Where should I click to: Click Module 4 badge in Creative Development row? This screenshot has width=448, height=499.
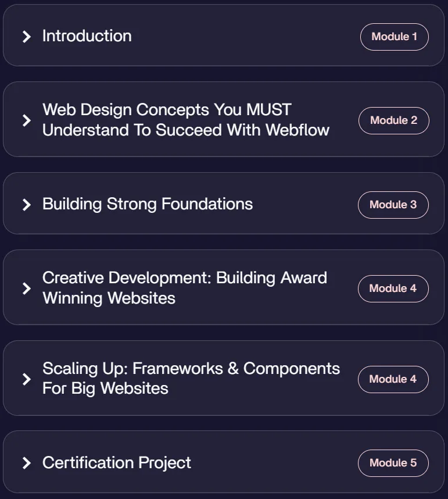pyautogui.click(x=393, y=288)
